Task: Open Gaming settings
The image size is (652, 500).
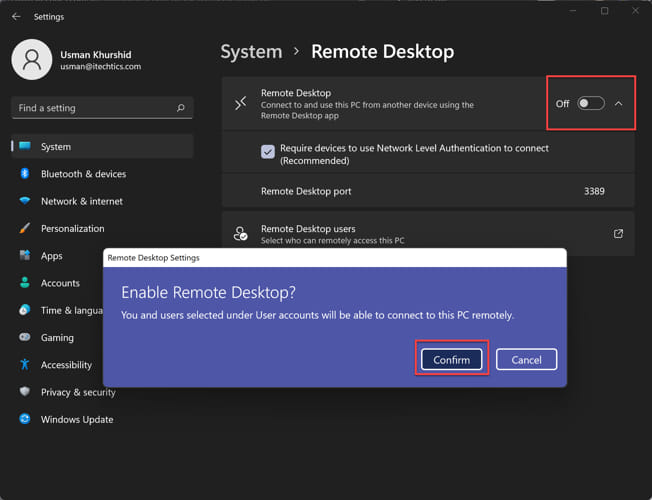Action: click(57, 337)
